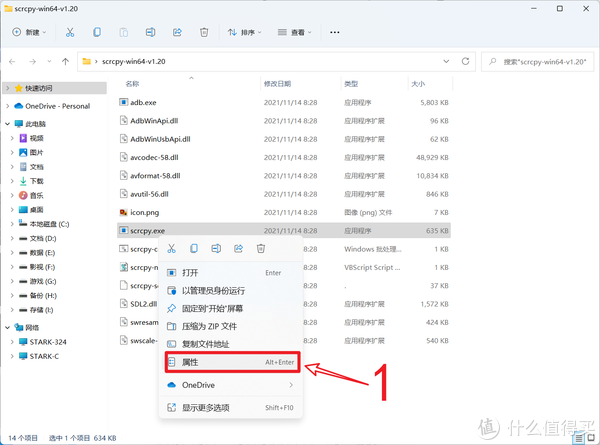Collapse the 此电脑 tree node
This screenshot has height=445, width=600.
click(x=8, y=124)
